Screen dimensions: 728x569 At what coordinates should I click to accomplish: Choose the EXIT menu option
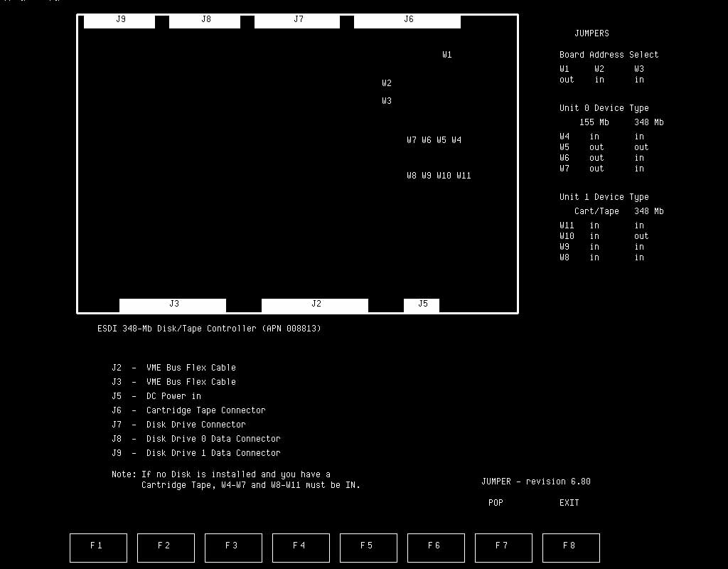569,503
